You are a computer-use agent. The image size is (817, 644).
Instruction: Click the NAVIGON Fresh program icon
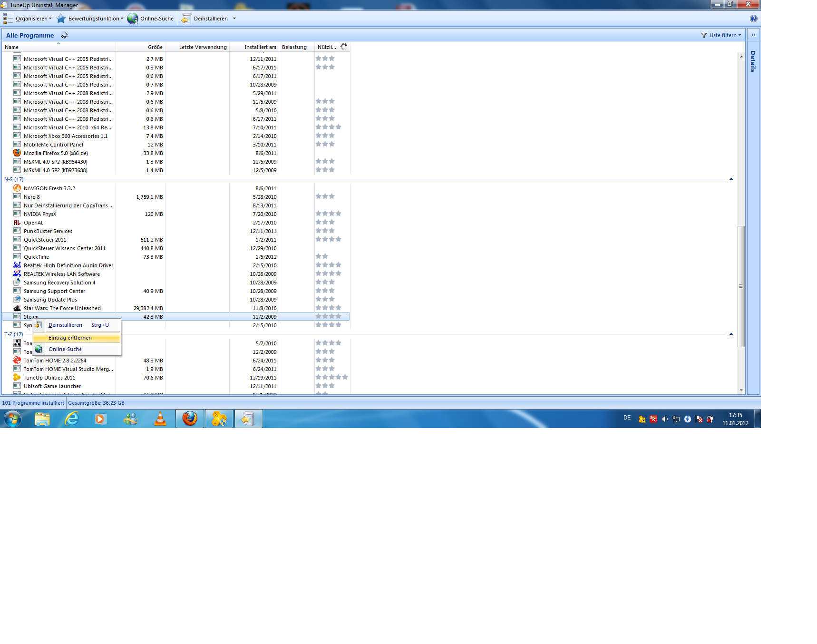point(17,188)
